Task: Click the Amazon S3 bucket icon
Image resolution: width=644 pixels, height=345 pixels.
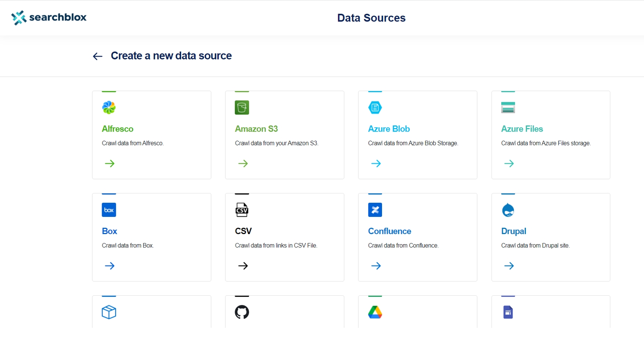Action: (242, 107)
